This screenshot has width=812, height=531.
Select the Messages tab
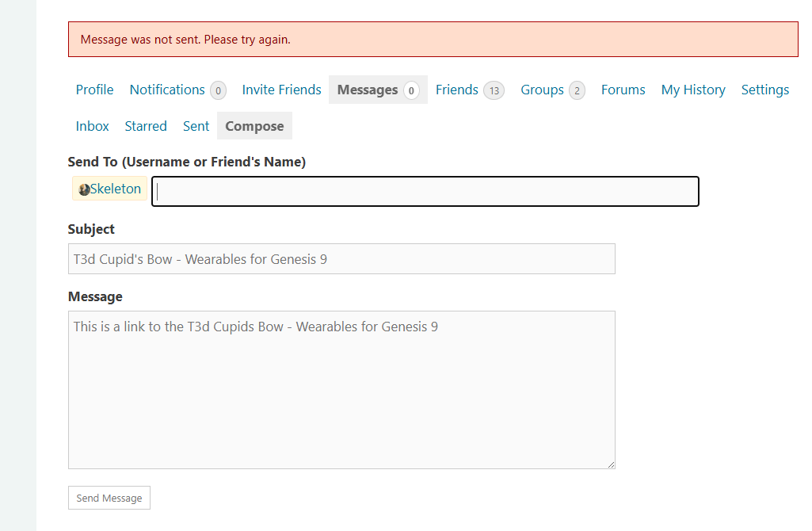point(378,90)
